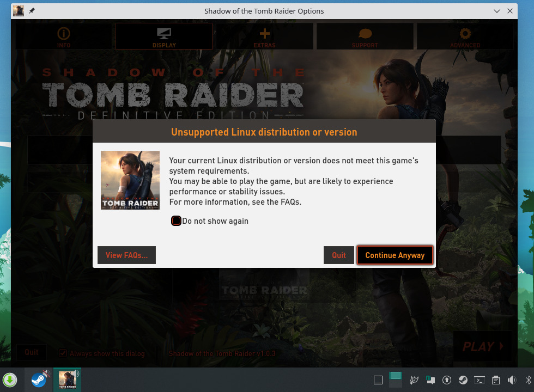534x392 pixels.
Task: Open the clipboard tray icon
Action: (496, 380)
